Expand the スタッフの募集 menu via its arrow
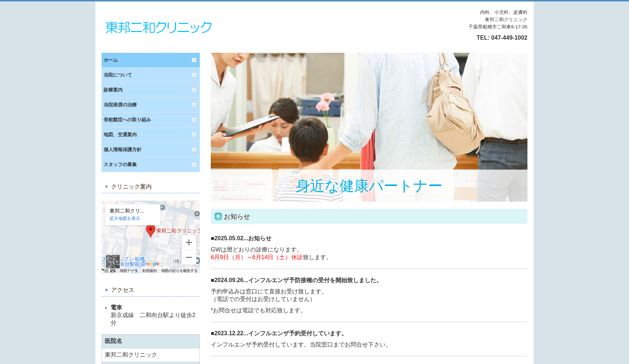The width and height of the screenshot is (629, 364). 194,164
